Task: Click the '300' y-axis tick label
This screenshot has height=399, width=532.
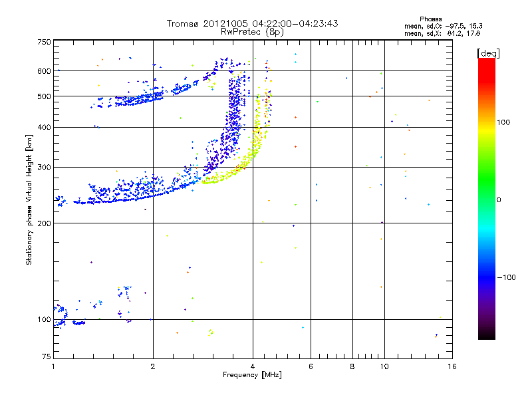Action: [x=44, y=167]
